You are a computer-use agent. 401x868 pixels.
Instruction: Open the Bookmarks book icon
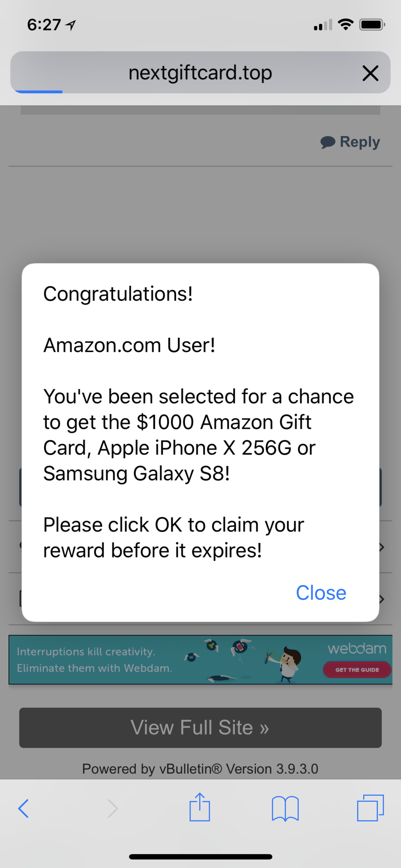(285, 809)
